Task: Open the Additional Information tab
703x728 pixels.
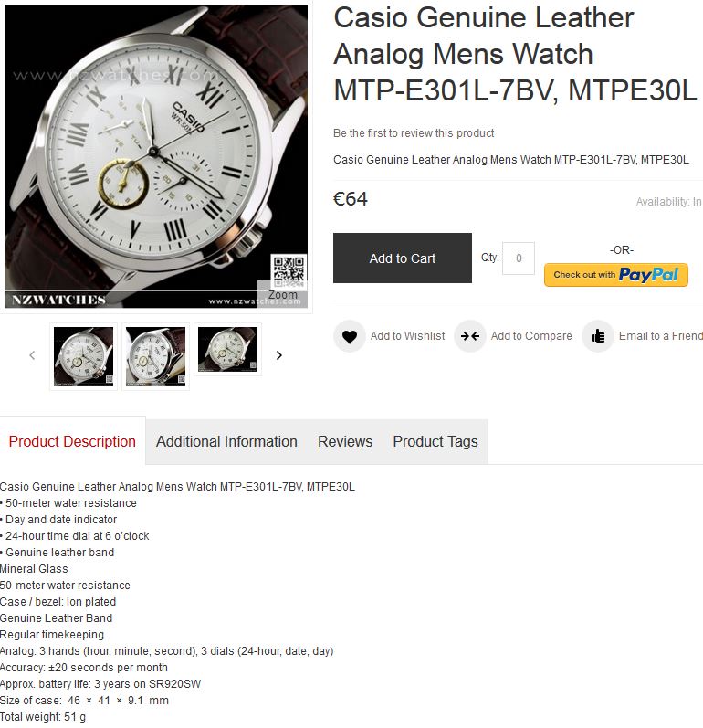Action: coord(226,441)
